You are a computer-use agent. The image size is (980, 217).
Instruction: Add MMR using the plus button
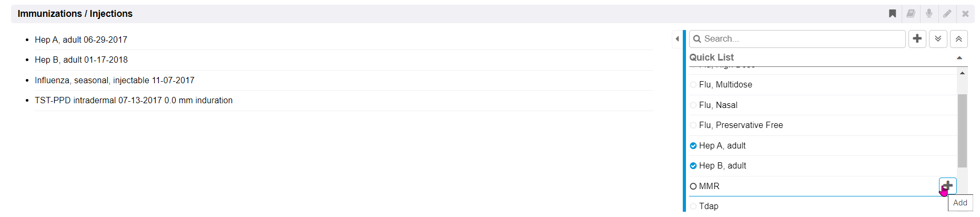(947, 186)
